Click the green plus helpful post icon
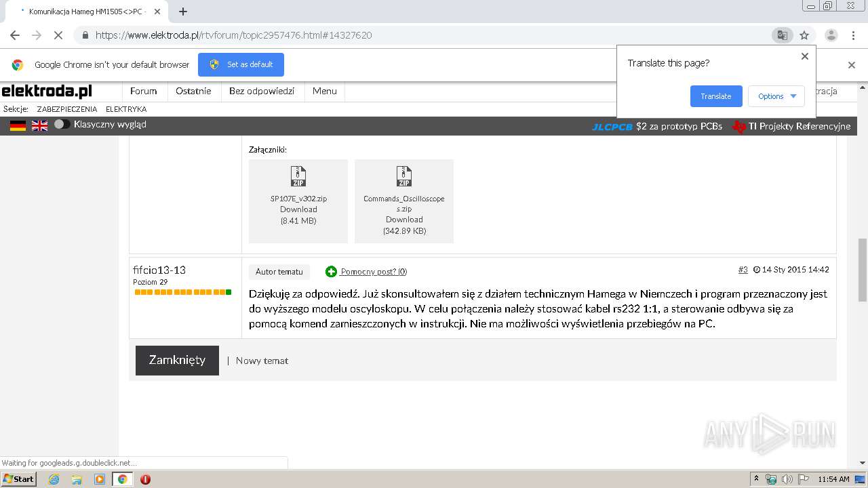Image resolution: width=868 pixels, height=488 pixels. (331, 272)
